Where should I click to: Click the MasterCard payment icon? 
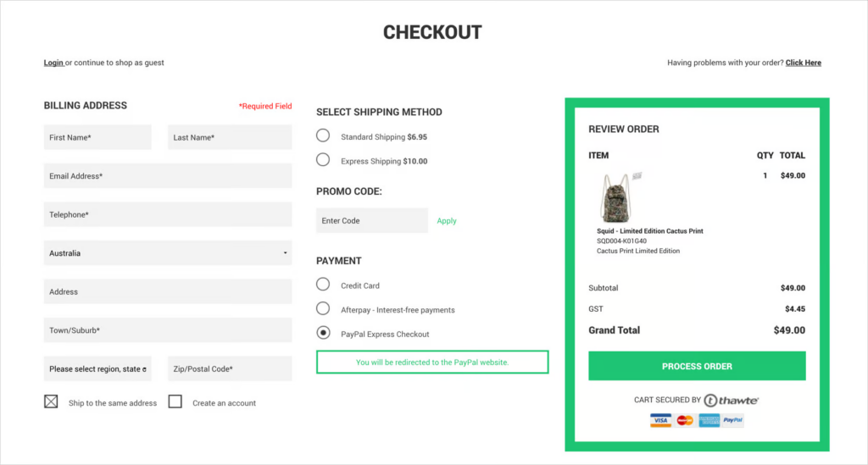point(685,420)
